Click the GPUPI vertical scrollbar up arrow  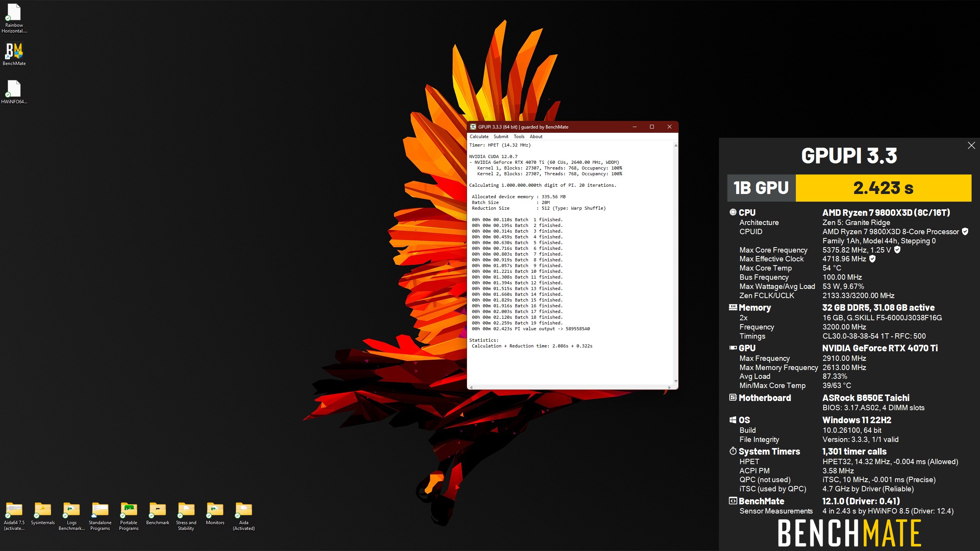(x=676, y=145)
